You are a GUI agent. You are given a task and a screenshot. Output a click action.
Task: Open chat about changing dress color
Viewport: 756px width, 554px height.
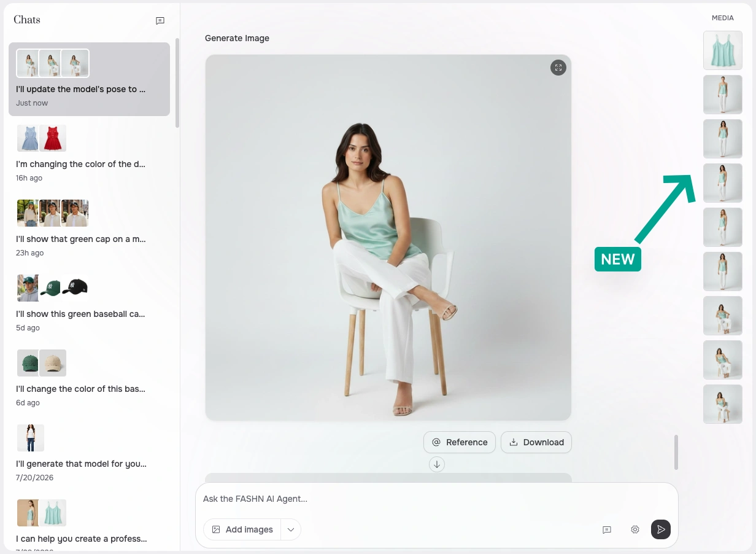(90, 154)
